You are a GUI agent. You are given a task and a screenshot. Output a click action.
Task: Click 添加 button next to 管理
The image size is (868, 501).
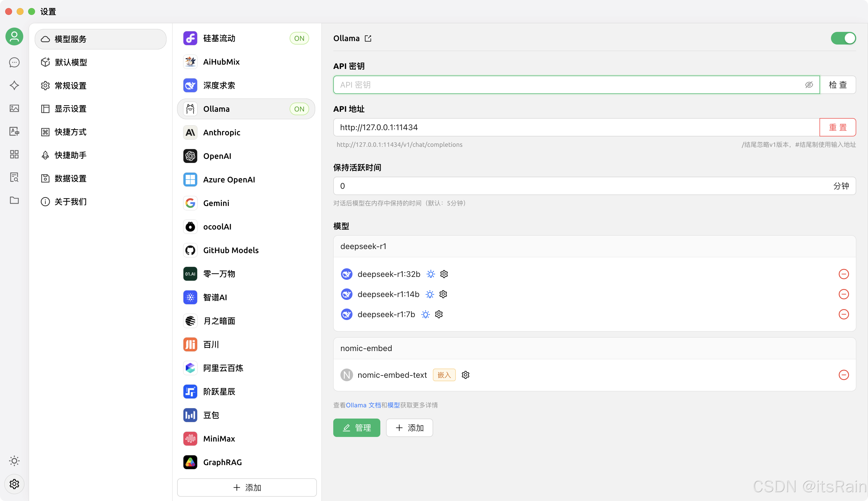point(409,428)
